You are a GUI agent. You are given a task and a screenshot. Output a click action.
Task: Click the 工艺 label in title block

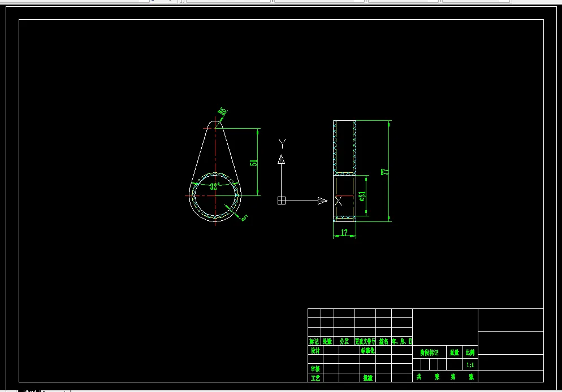pos(315,378)
